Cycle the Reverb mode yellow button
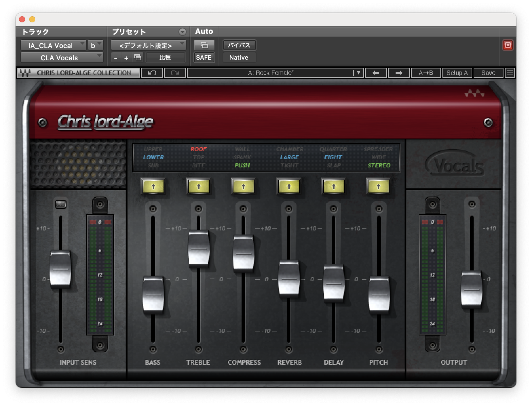The width and height of the screenshot is (532, 406). tap(289, 186)
